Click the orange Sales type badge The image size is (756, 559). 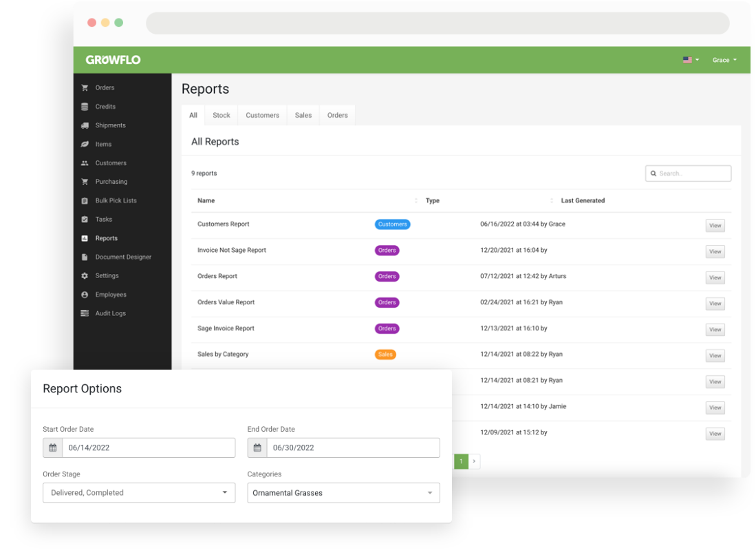[x=385, y=355]
